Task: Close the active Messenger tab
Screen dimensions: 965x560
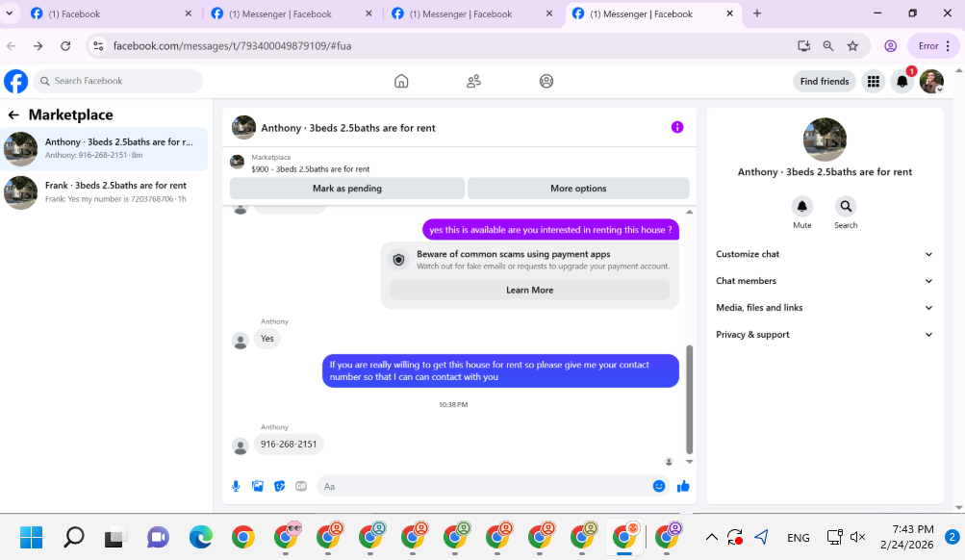Action: (x=729, y=13)
